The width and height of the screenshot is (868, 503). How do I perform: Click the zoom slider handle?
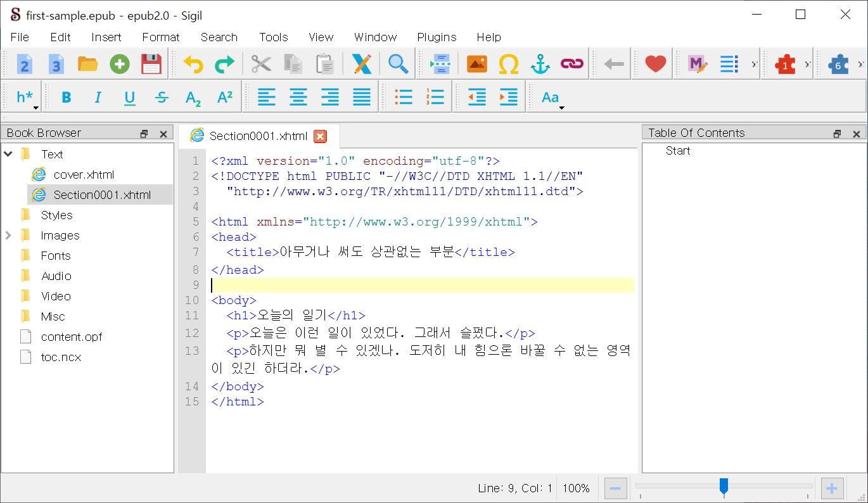pos(724,487)
